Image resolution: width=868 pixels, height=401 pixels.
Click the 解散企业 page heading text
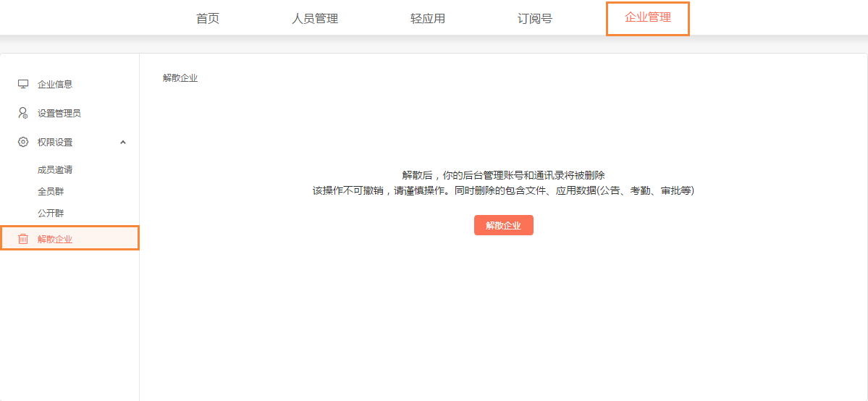[180, 78]
